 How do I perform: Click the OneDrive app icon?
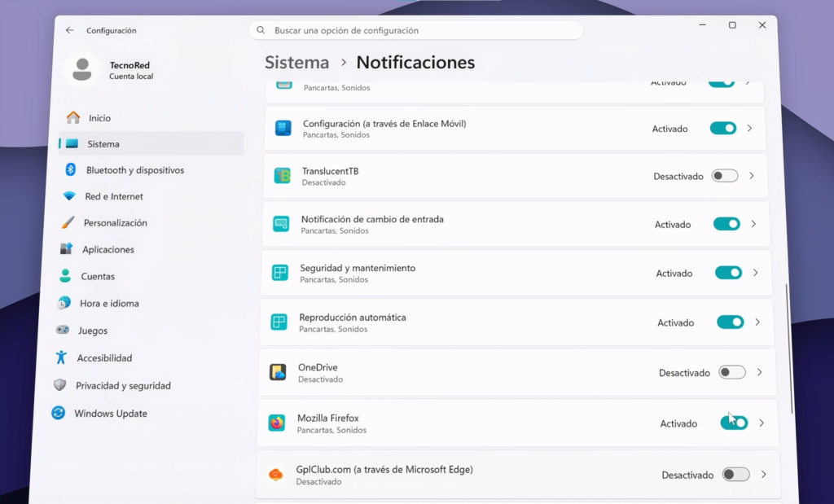(278, 372)
